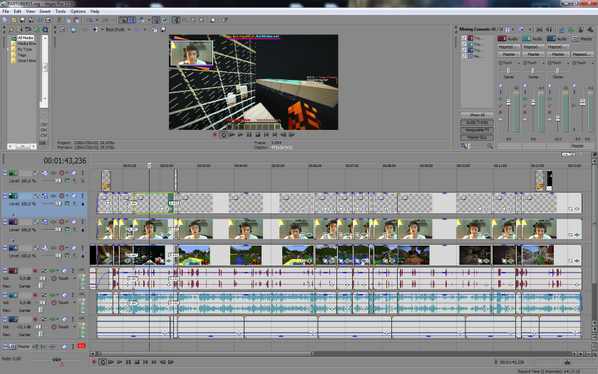This screenshot has height=374, width=598.
Task: Copy snapshot to clipboard in preview toolbar
Action: pyautogui.click(x=154, y=29)
